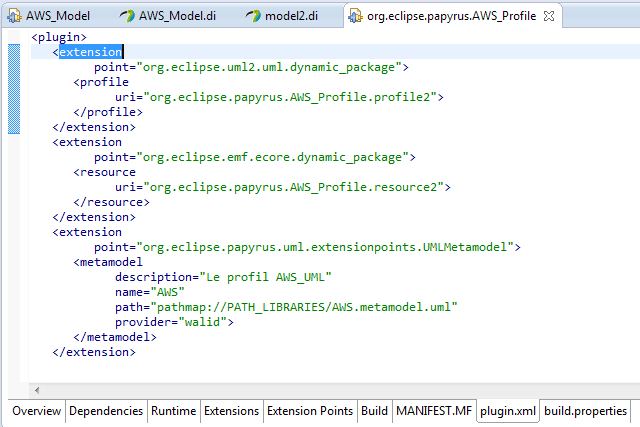
Task: Click the plug-in icon on AWS_Profile tab
Action: click(355, 16)
